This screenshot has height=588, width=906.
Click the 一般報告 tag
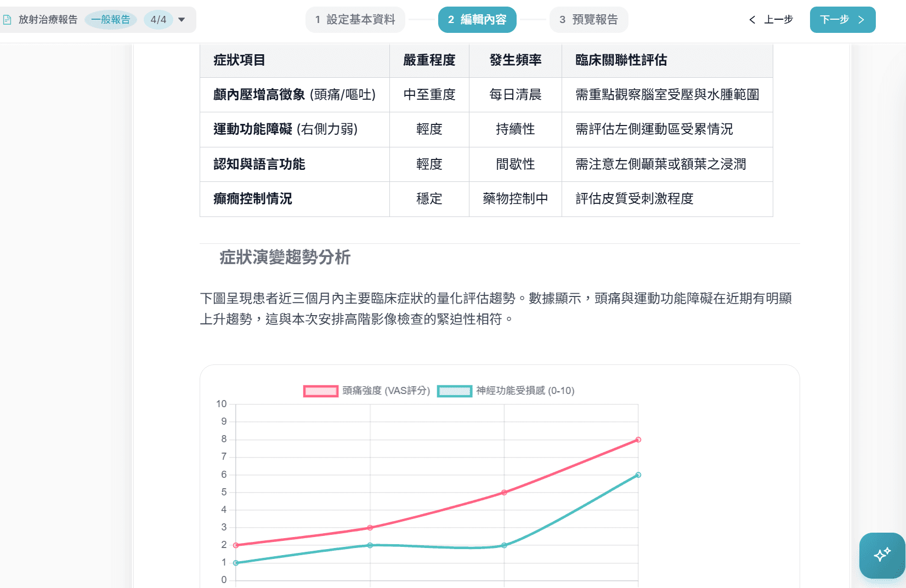[x=111, y=20]
